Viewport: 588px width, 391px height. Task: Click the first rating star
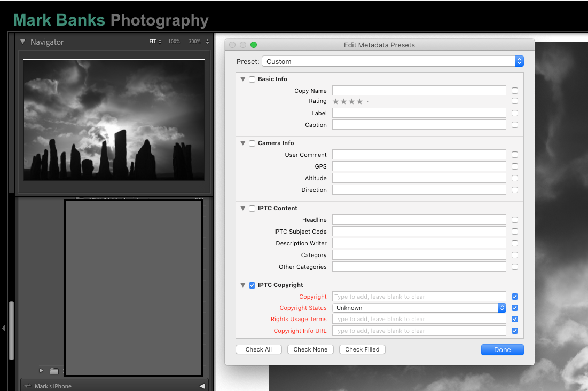coord(335,101)
